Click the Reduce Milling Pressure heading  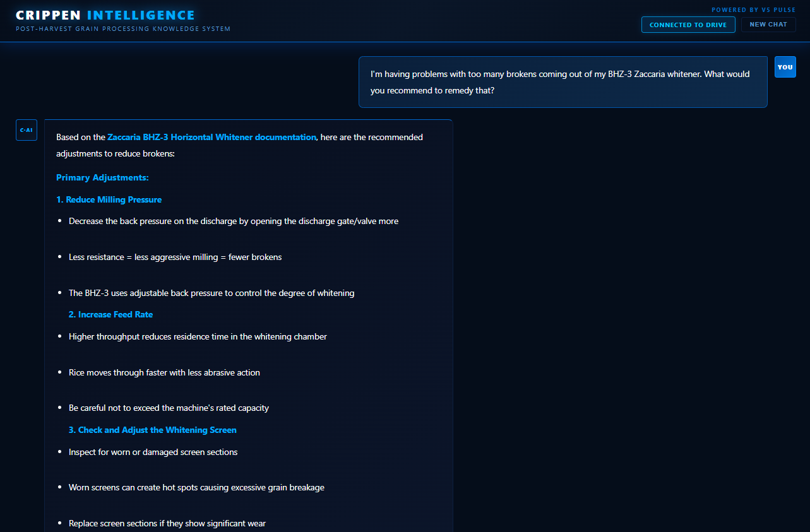[109, 199]
